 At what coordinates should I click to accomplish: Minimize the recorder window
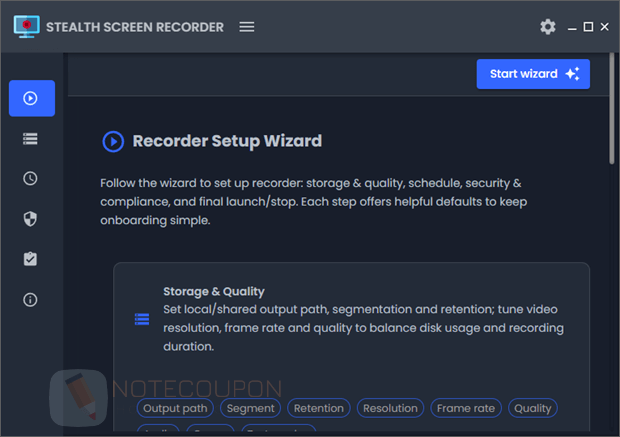(572, 27)
